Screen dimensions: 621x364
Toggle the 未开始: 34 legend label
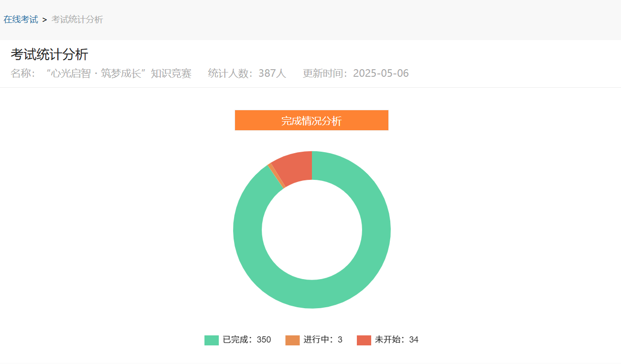point(396,340)
